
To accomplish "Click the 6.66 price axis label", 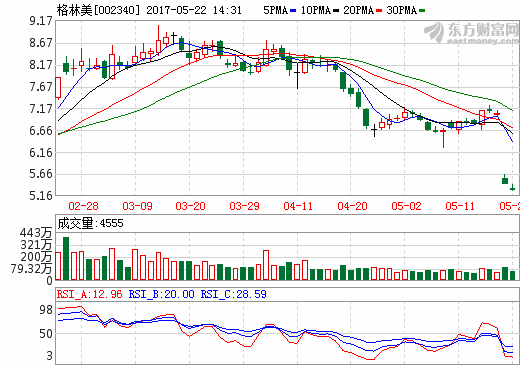I will point(41,131).
